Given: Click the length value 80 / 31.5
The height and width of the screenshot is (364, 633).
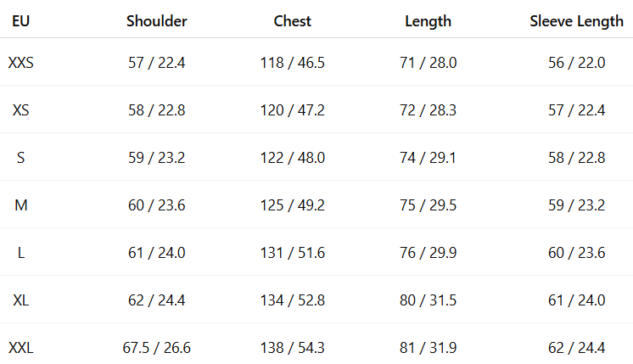Looking at the screenshot, I should pos(429,300).
